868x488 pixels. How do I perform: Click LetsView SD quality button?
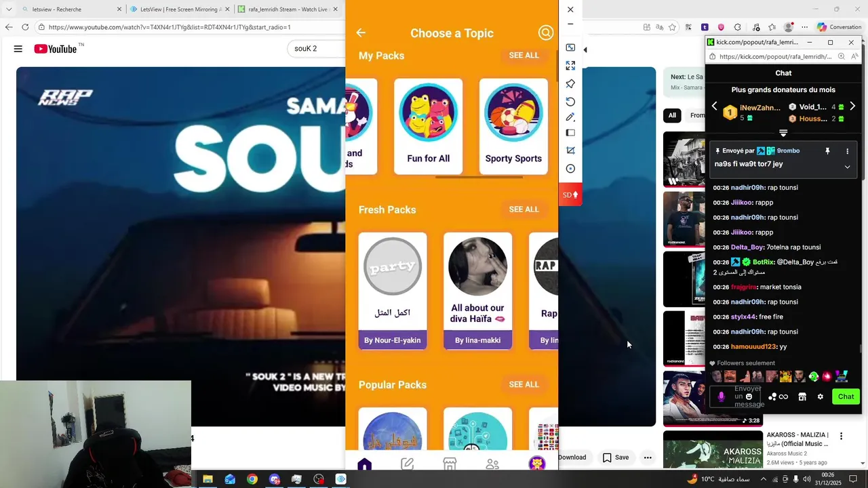(x=570, y=195)
